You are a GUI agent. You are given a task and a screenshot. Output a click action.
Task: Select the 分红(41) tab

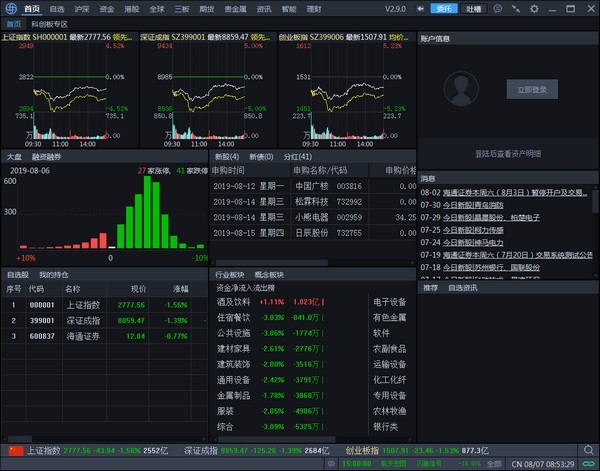pos(298,157)
